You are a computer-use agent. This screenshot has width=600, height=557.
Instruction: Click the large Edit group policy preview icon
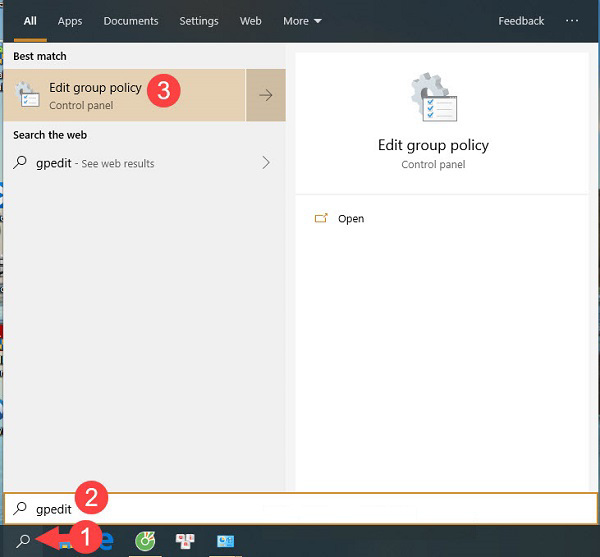(x=433, y=97)
